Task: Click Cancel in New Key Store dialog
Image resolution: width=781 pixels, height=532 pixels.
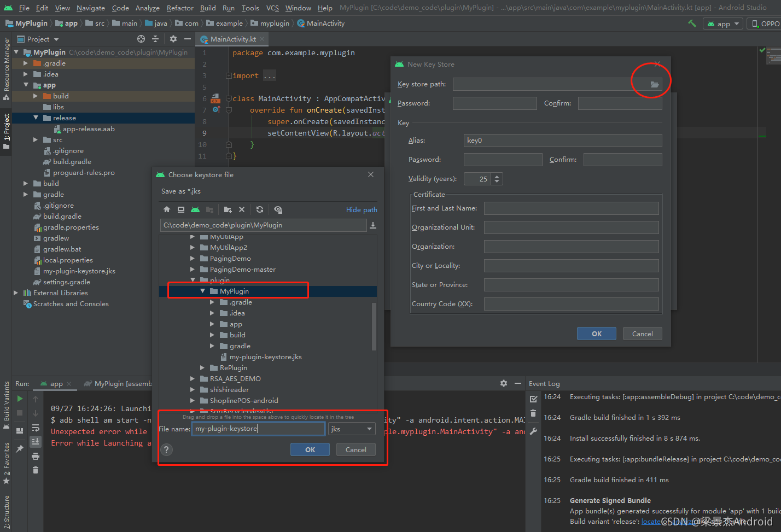Action: tap(643, 334)
